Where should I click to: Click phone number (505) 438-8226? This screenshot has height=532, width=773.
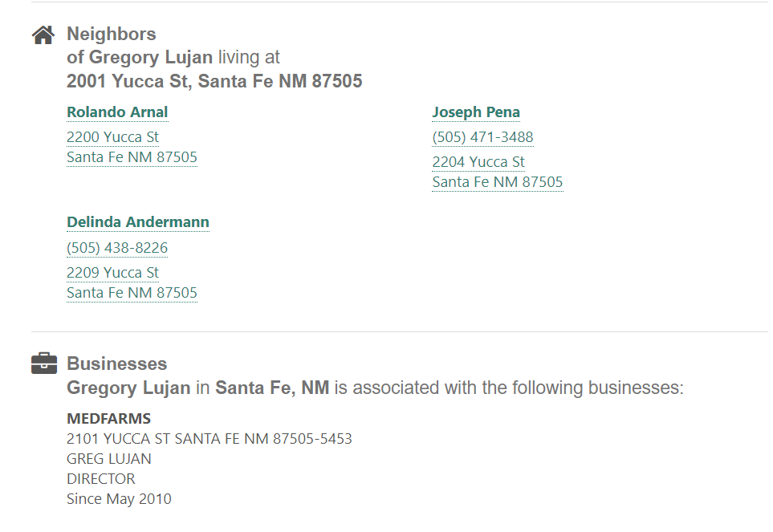[x=117, y=248]
